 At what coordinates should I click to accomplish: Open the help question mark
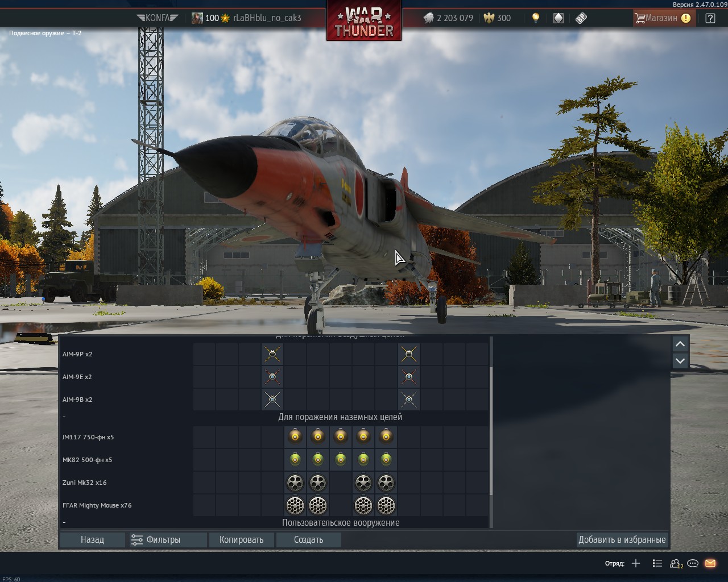[710, 18]
